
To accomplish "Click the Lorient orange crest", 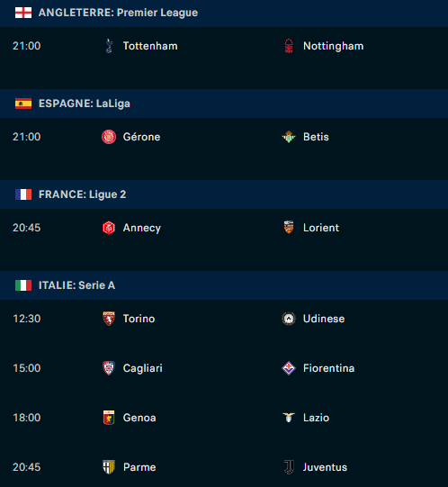I will [x=289, y=228].
